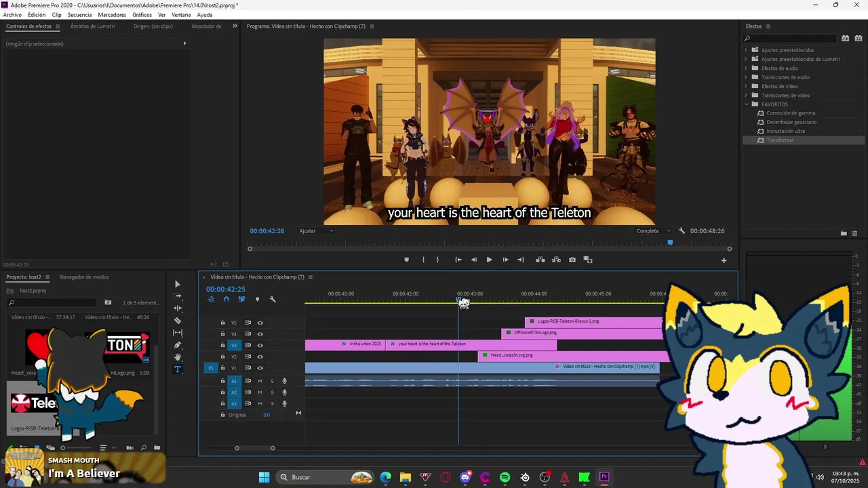Click new custom bin icon in Effects
Image resolution: width=868 pixels, height=488 pixels.
pos(844,233)
